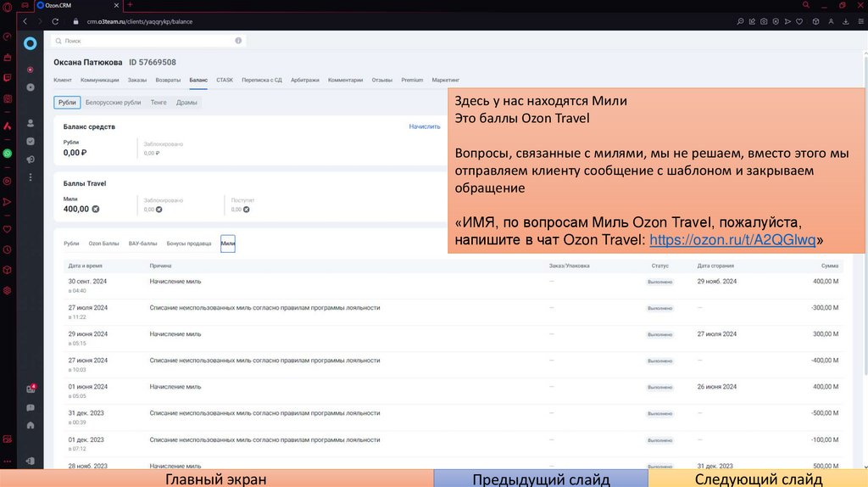Viewport: 868px width, 487px height.
Task: Click the Предыдущий слайд button
Action: click(x=541, y=479)
